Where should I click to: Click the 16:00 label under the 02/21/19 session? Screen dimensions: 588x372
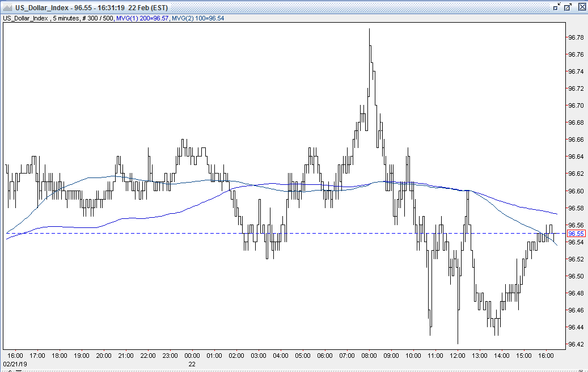pyautogui.click(x=15, y=356)
